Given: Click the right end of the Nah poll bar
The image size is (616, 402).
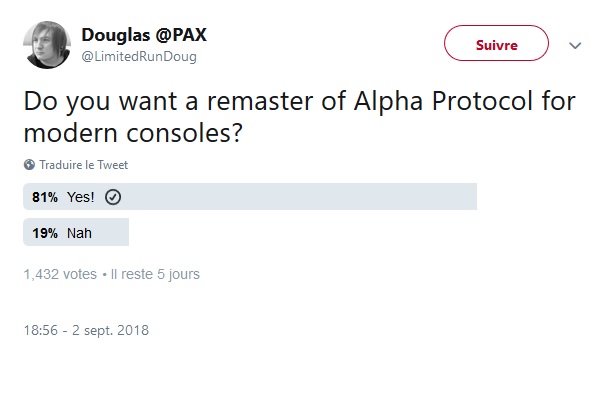Looking at the screenshot, I should coord(124,232).
